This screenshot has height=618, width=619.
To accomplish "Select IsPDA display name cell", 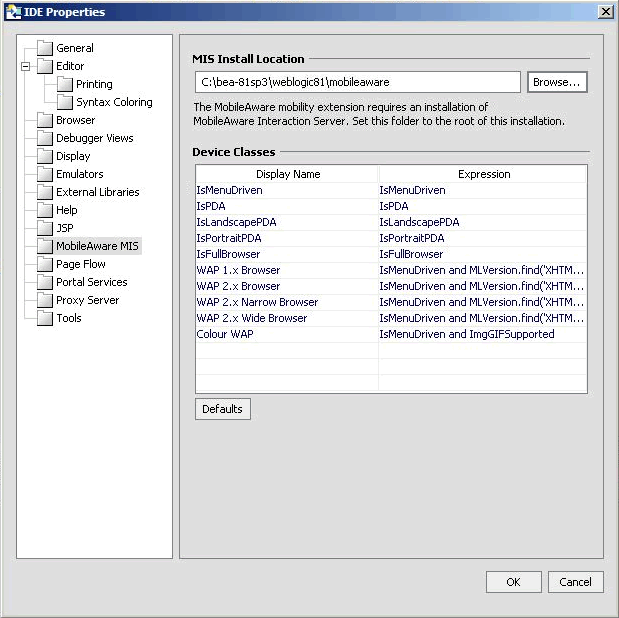I will click(287, 206).
